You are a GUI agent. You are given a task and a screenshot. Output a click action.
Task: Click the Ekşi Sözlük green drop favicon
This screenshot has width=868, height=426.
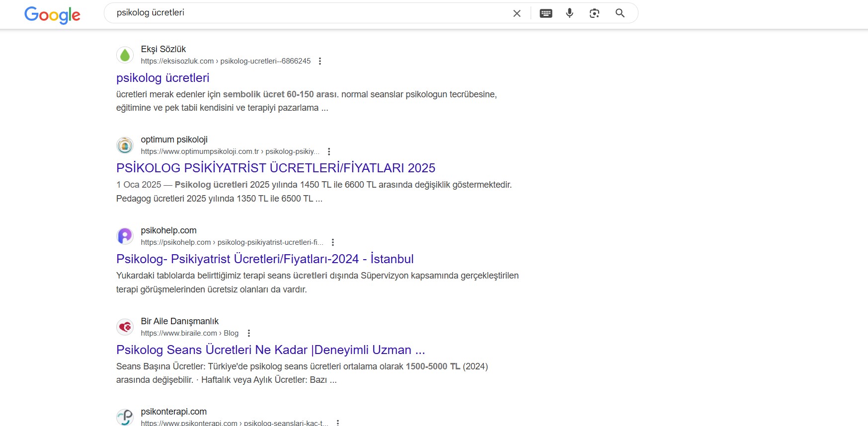[125, 55]
